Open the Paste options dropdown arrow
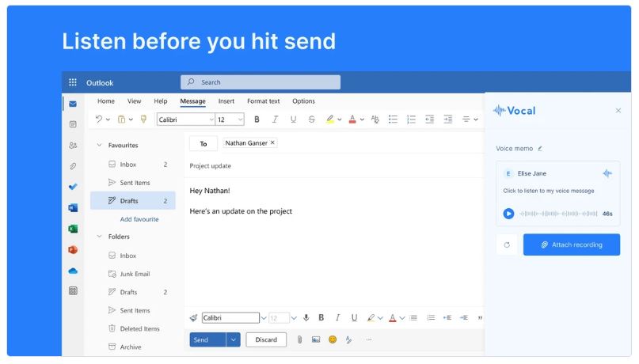 pos(131,119)
